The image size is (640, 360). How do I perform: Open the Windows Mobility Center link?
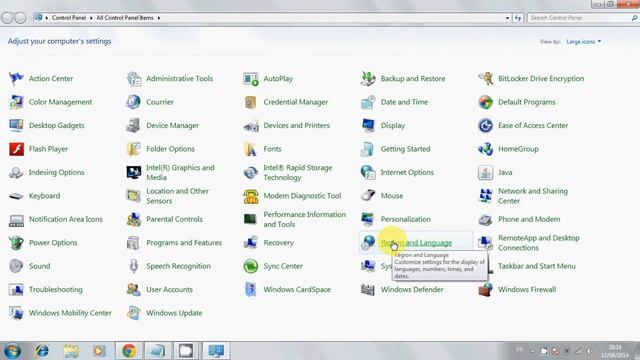(70, 313)
